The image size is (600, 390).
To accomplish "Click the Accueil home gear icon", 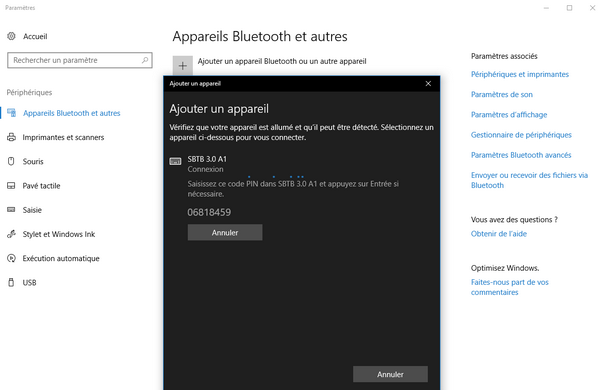I will 11,36.
